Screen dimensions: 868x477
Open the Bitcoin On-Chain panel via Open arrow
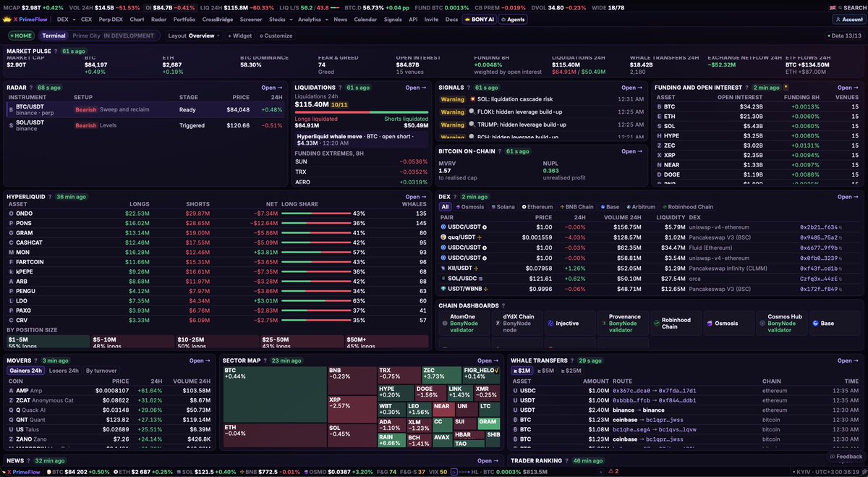[631, 151]
